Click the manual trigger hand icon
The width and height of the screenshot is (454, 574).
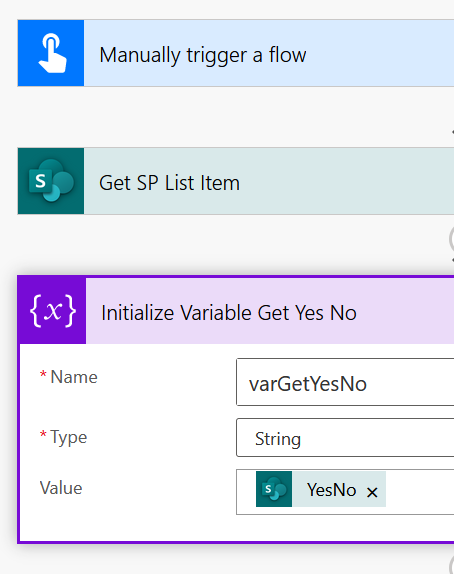click(x=51, y=53)
